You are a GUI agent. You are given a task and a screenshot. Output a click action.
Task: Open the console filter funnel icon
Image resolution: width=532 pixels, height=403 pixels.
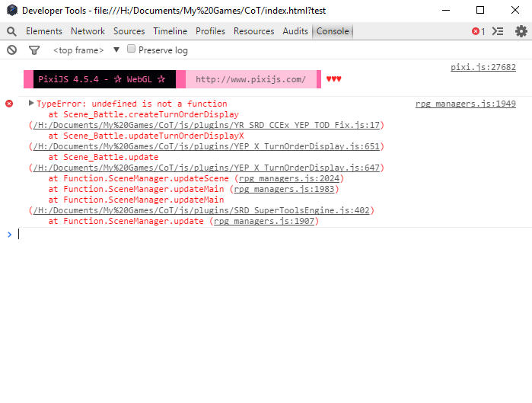tap(34, 50)
